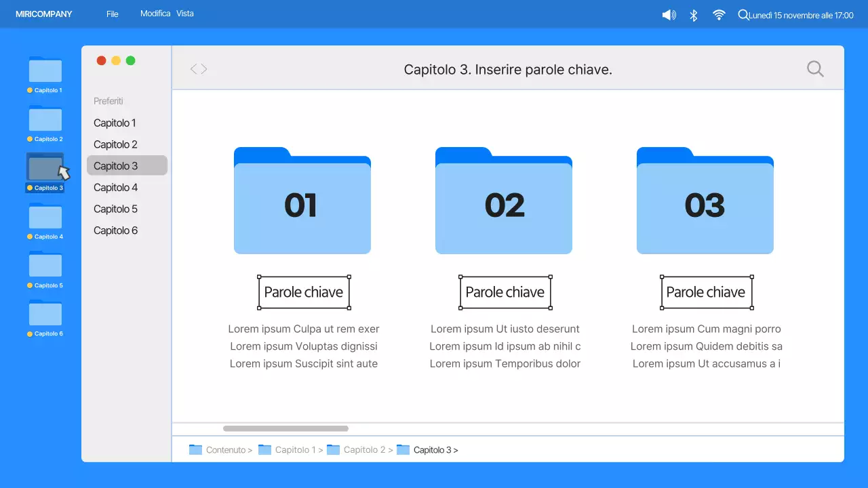
Task: Click the Contenuto breadcrumb link
Action: click(x=226, y=449)
